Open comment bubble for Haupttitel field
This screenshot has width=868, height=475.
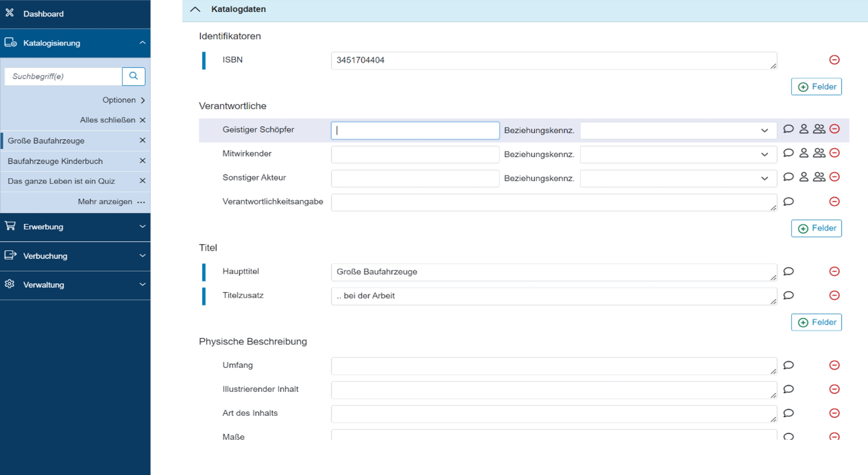pos(788,271)
